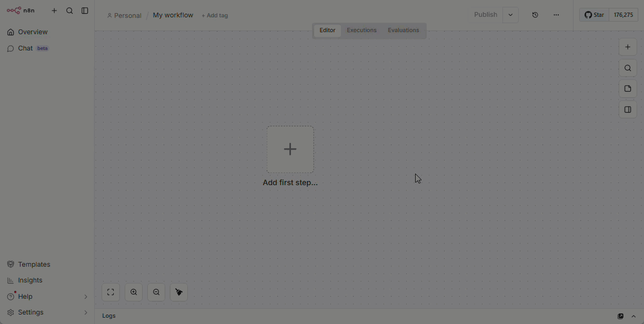The height and width of the screenshot is (324, 644).
Task: Toggle the focus panel on the right
Action: coord(628,109)
